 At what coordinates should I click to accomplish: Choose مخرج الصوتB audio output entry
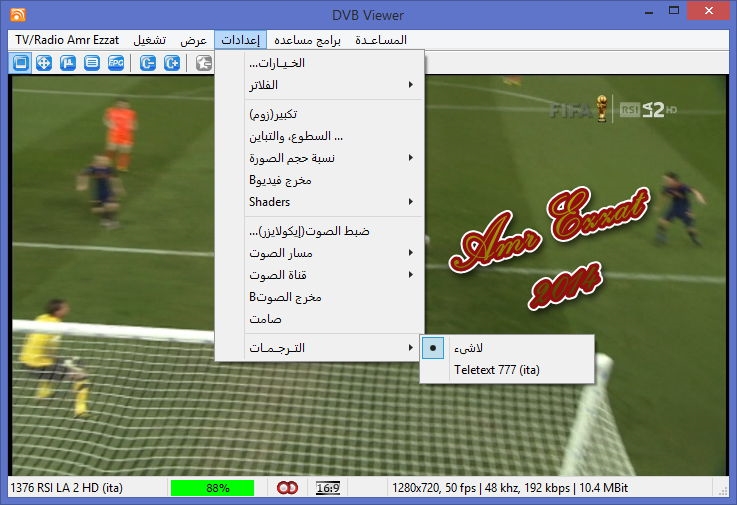click(x=320, y=297)
